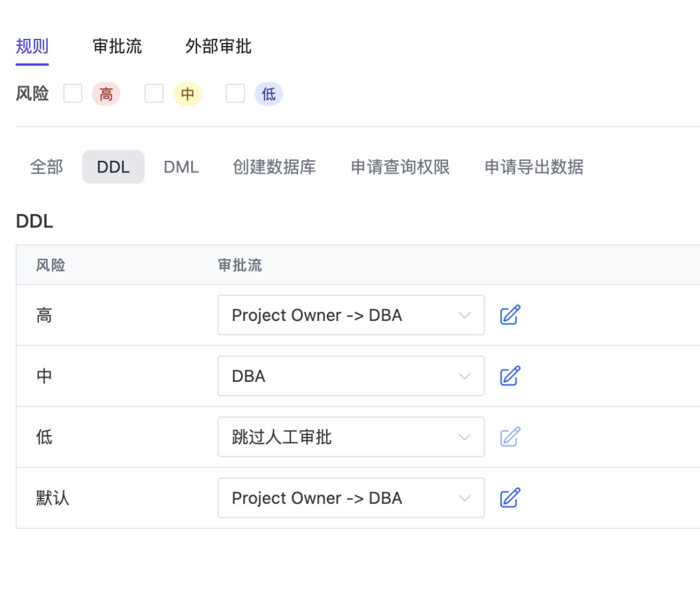The height and width of the screenshot is (612, 700).
Task: Open the DBA dropdown for 中 risk
Action: click(x=351, y=376)
